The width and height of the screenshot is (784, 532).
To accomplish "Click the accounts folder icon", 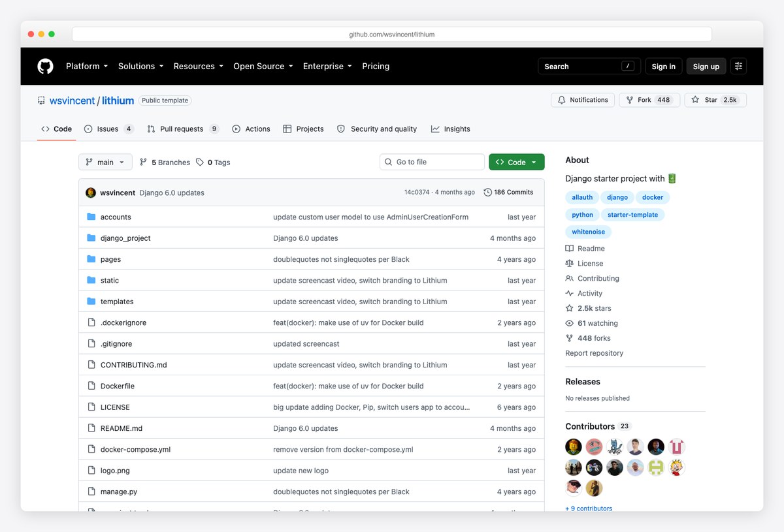I will [x=91, y=217].
